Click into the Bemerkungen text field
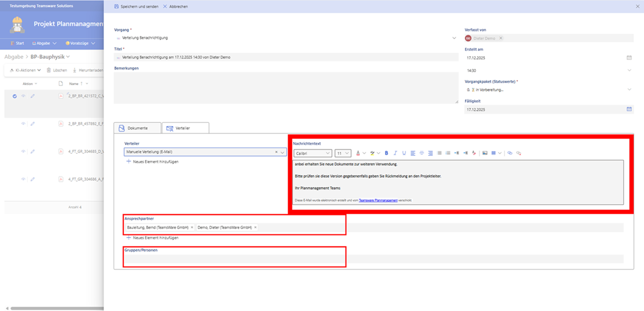This screenshot has width=644, height=311. tap(286, 88)
